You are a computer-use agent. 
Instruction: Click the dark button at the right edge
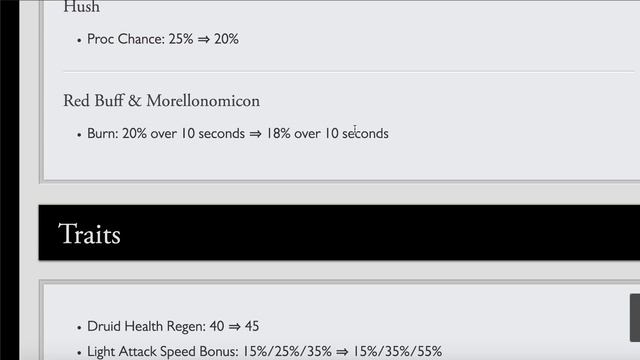pos(635,318)
